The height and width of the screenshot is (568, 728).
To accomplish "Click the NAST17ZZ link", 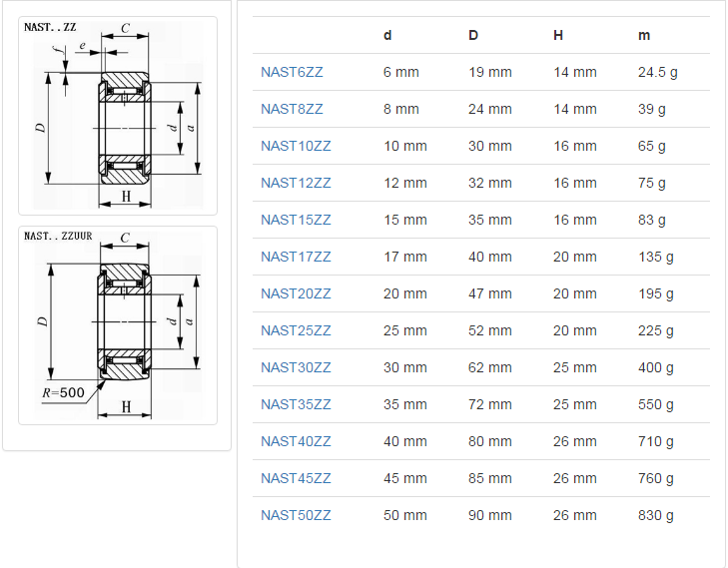I will (x=296, y=257).
